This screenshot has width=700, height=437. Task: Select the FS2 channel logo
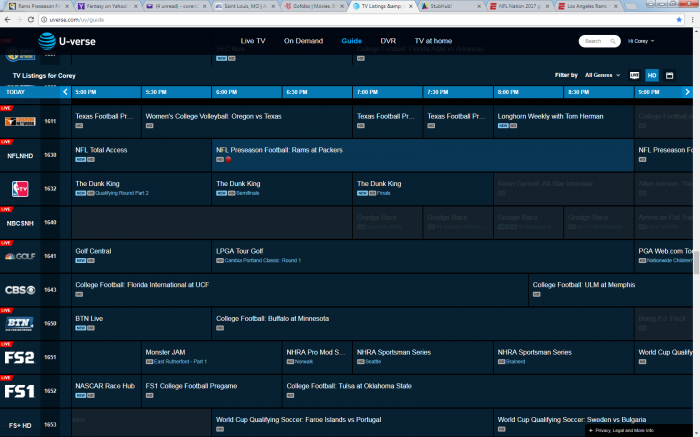[x=19, y=358]
